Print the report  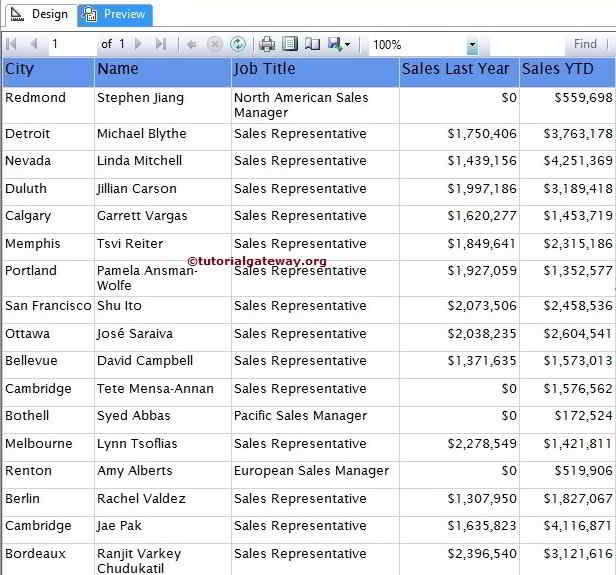[x=267, y=44]
